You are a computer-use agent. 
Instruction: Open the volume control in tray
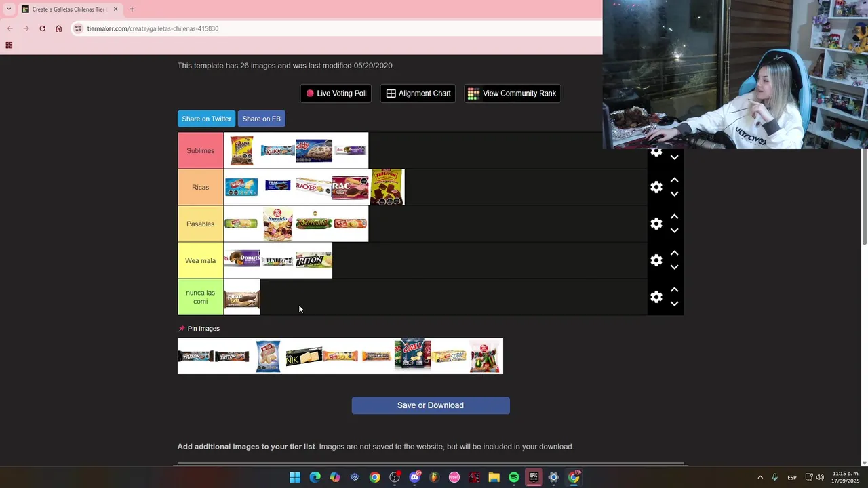tap(820, 477)
